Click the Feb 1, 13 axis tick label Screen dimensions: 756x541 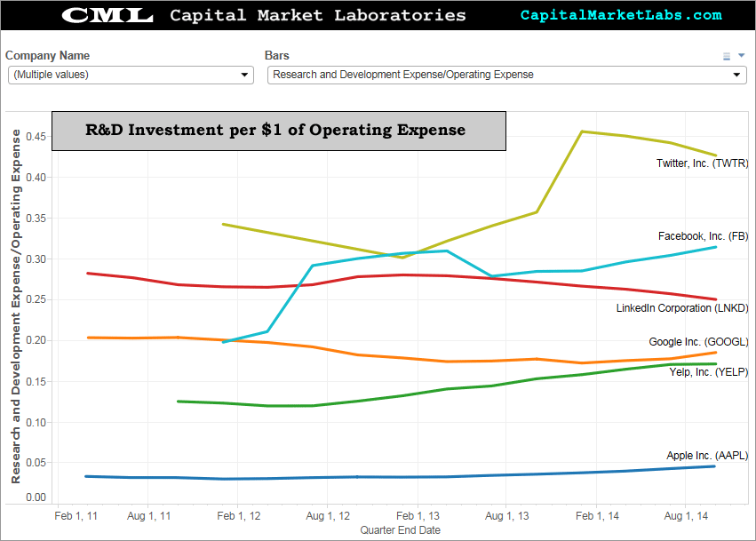[418, 516]
